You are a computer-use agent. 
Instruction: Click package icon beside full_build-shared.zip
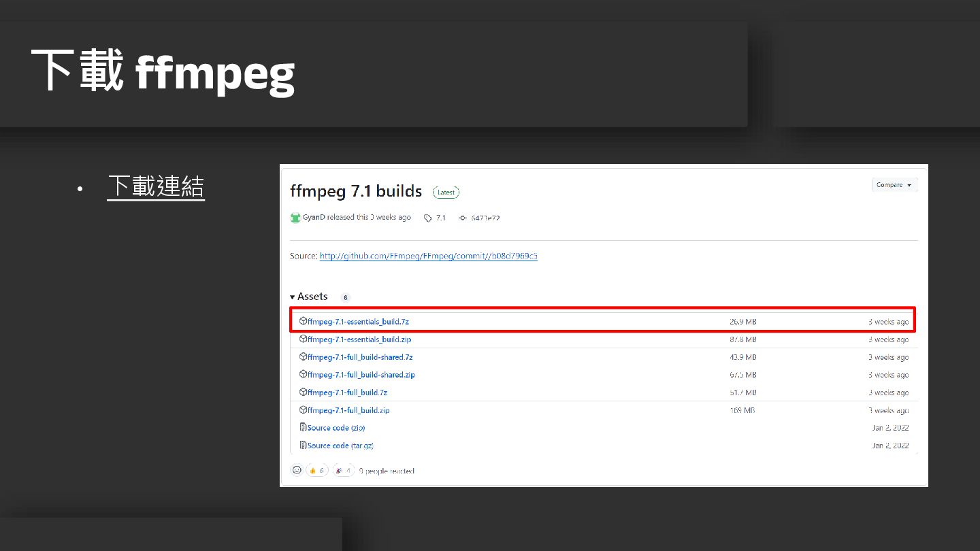(304, 374)
